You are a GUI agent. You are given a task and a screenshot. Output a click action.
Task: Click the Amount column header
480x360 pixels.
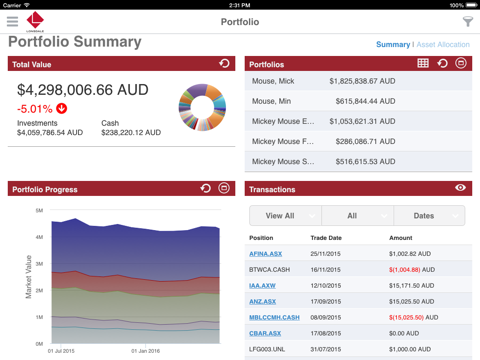pyautogui.click(x=401, y=238)
